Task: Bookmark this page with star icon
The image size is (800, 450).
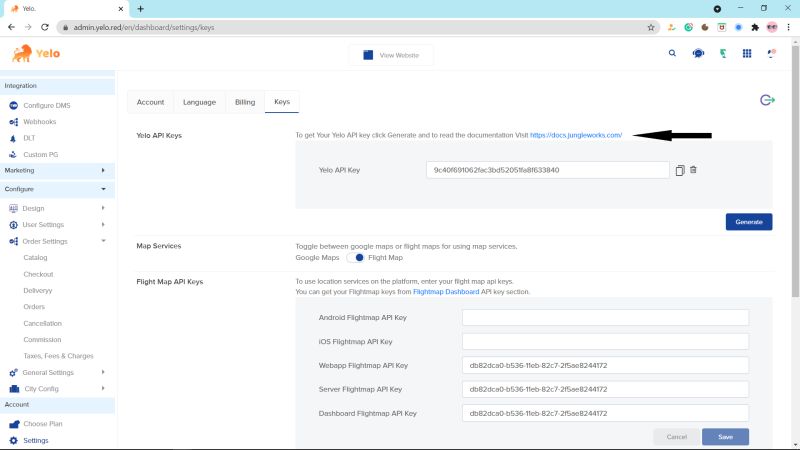Action: [x=651, y=28]
